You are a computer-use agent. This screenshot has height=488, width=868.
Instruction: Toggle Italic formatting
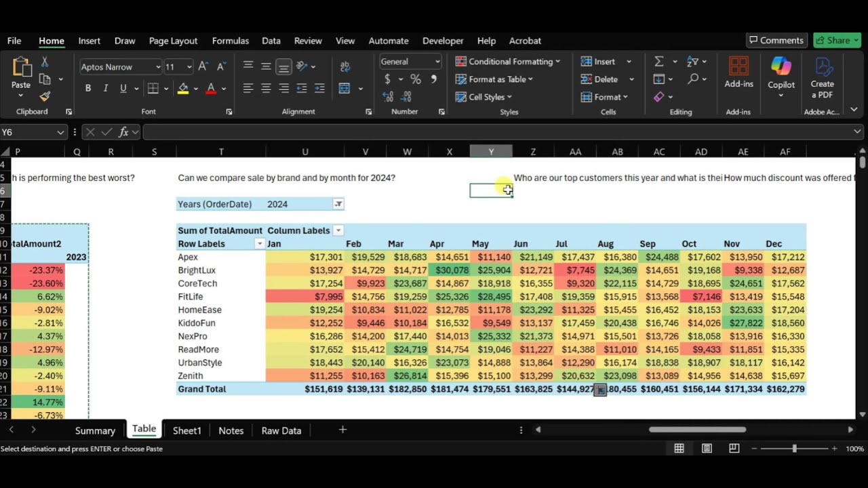(x=105, y=88)
